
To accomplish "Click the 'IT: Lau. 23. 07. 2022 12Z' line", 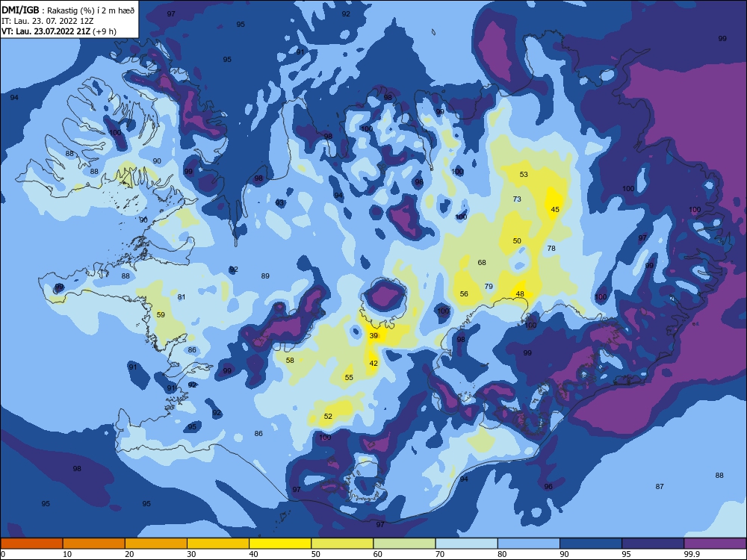I will (x=48, y=21).
